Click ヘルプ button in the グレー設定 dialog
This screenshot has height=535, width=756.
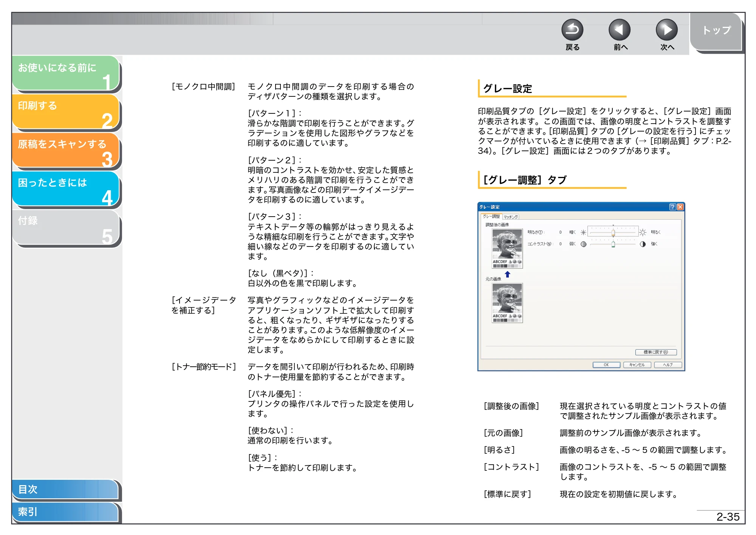[x=668, y=365]
